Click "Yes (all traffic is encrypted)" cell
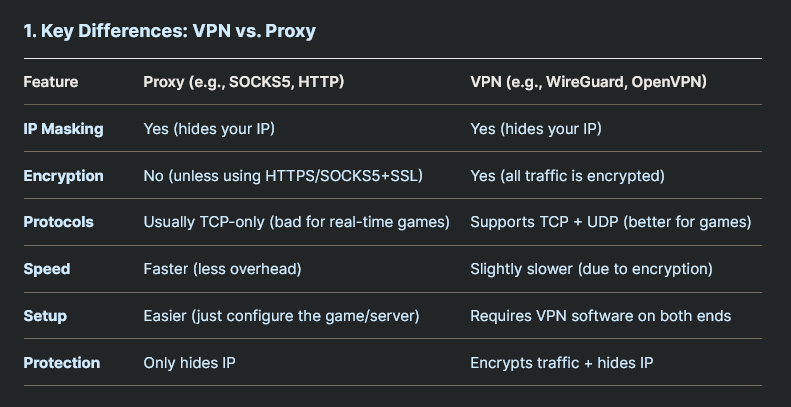Viewport: 791px width, 407px height. [567, 176]
